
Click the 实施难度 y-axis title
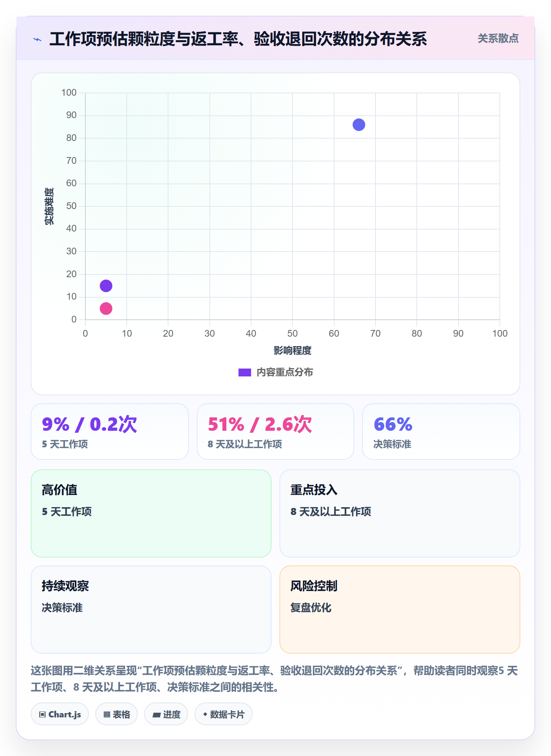pyautogui.click(x=49, y=206)
